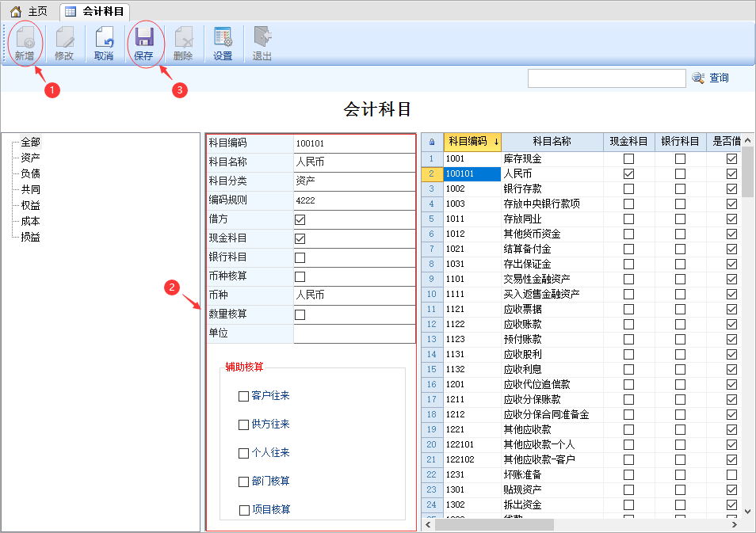Viewport: 756px width, 533px height.
Task: Click the search text box beside 查询
Action: [x=606, y=78]
